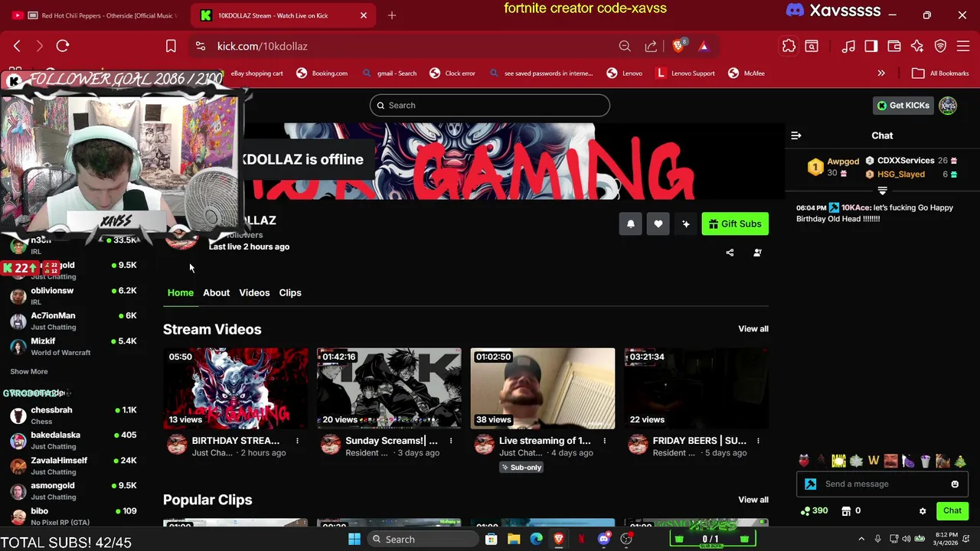Open options menu for FRIDAY BEERS video
980x551 pixels.
(758, 441)
